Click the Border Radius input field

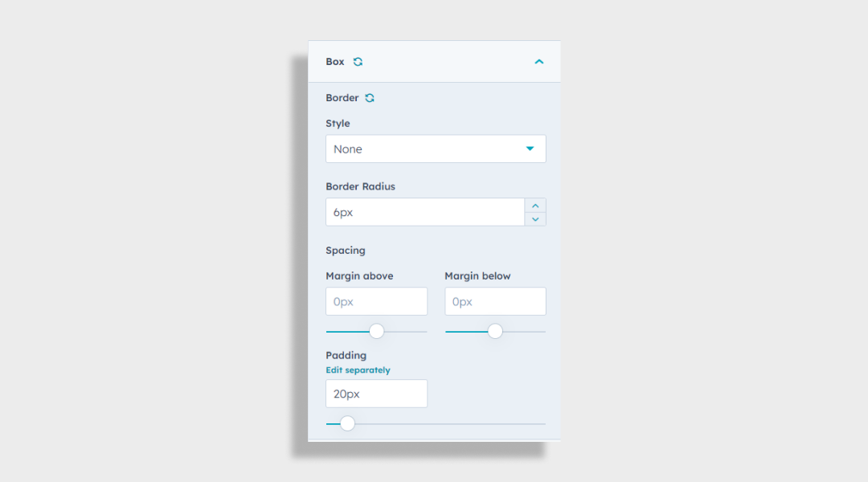click(x=424, y=213)
